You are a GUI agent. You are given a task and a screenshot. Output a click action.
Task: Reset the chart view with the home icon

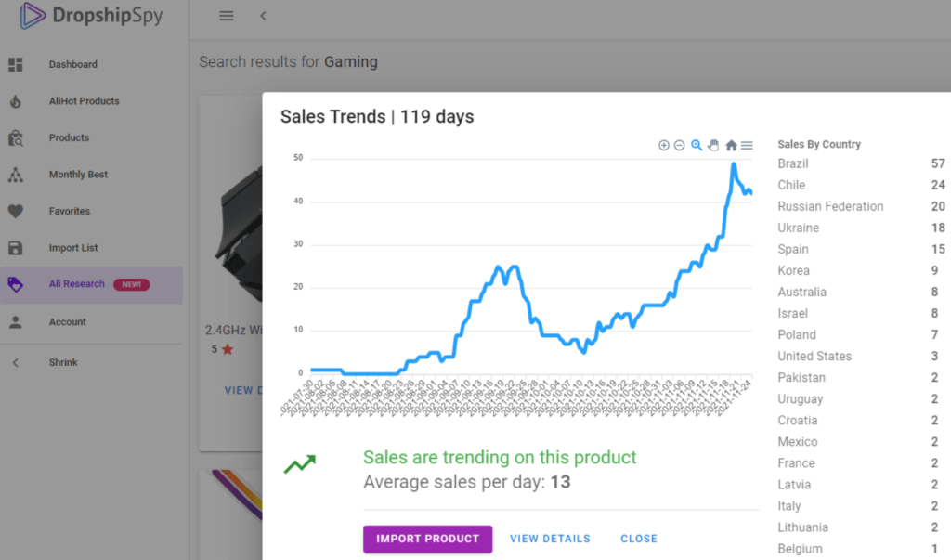[731, 145]
